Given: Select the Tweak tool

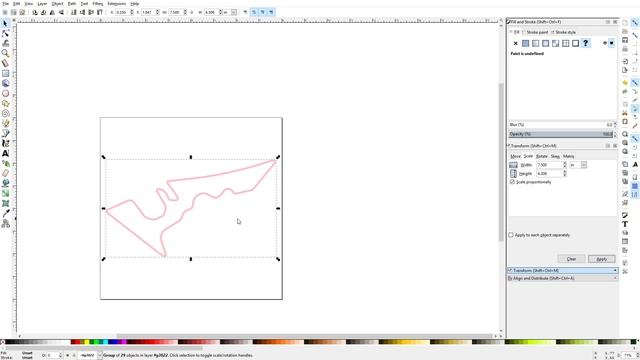Looking at the screenshot, I should pyautogui.click(x=5, y=43).
